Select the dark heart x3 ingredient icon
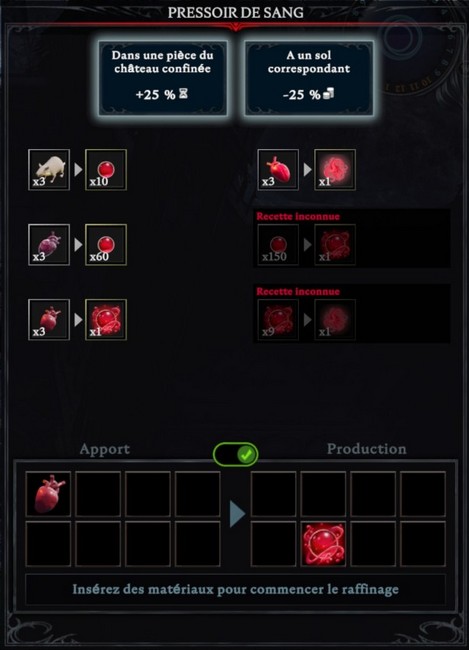The width and height of the screenshot is (469, 650). [x=49, y=245]
